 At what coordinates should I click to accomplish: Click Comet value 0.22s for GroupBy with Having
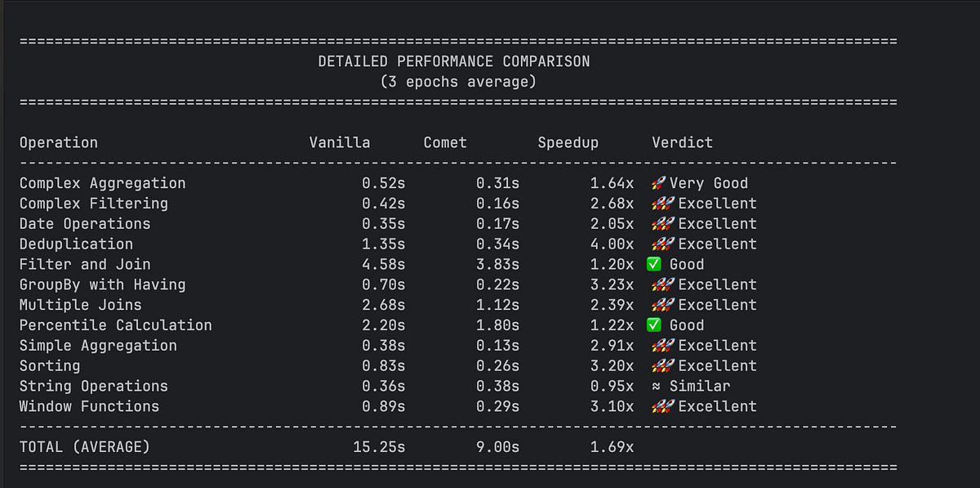click(x=498, y=284)
